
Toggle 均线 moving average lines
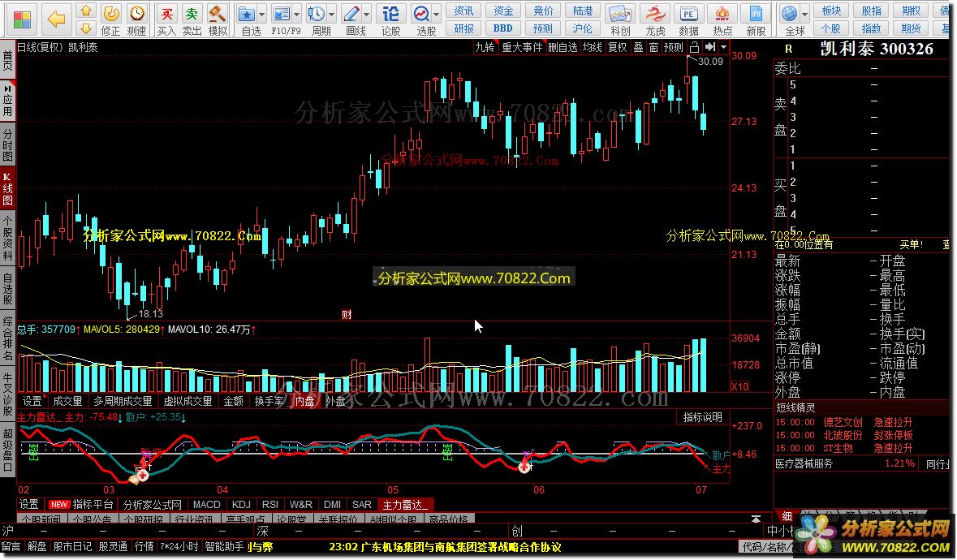pyautogui.click(x=593, y=47)
